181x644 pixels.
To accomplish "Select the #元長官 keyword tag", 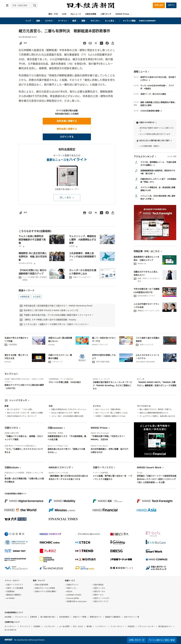I will click(37, 297).
